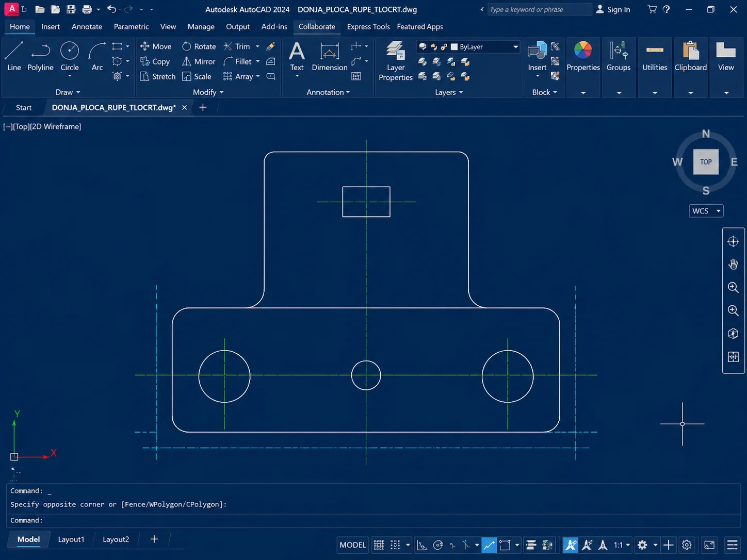Image resolution: width=747 pixels, height=560 pixels.
Task: Toggle dynamic input in status bar
Action: pos(422,545)
